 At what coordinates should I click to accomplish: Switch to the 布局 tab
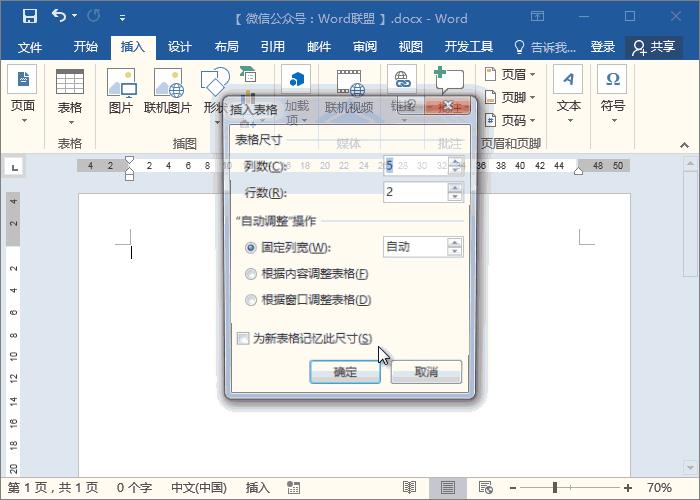(x=226, y=47)
